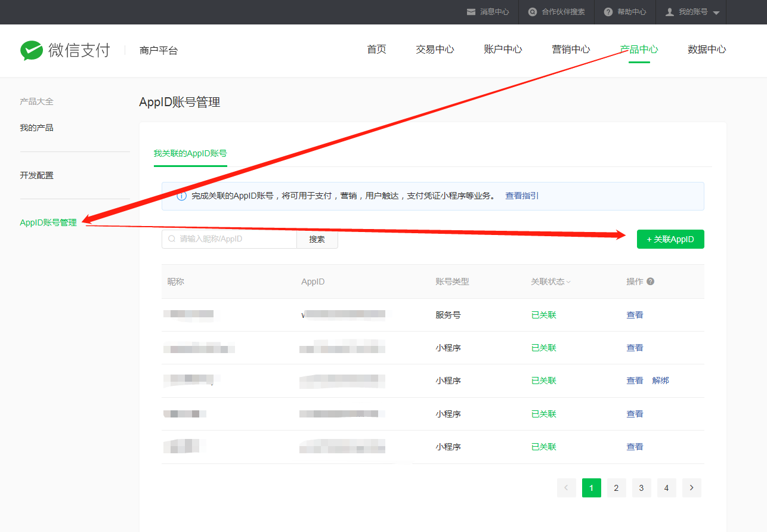The width and height of the screenshot is (767, 532).
Task: Open 营销中心 in the main navigation
Action: pyautogui.click(x=571, y=50)
